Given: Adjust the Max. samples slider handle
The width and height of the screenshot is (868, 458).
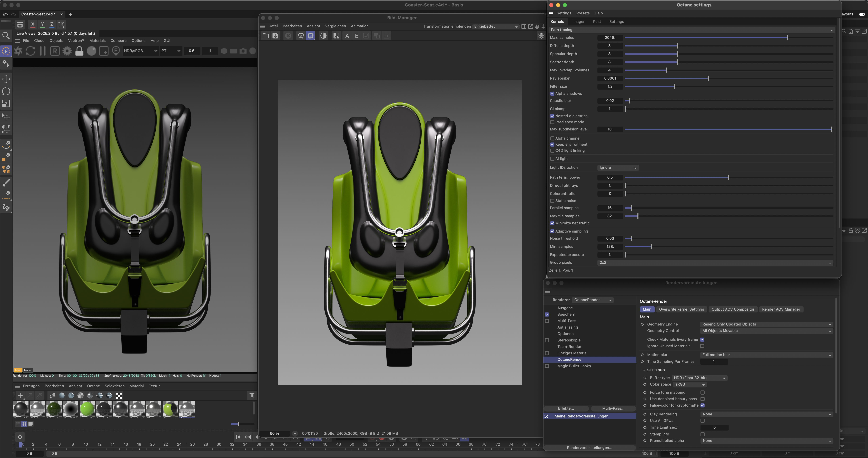Looking at the screenshot, I should tap(787, 38).
